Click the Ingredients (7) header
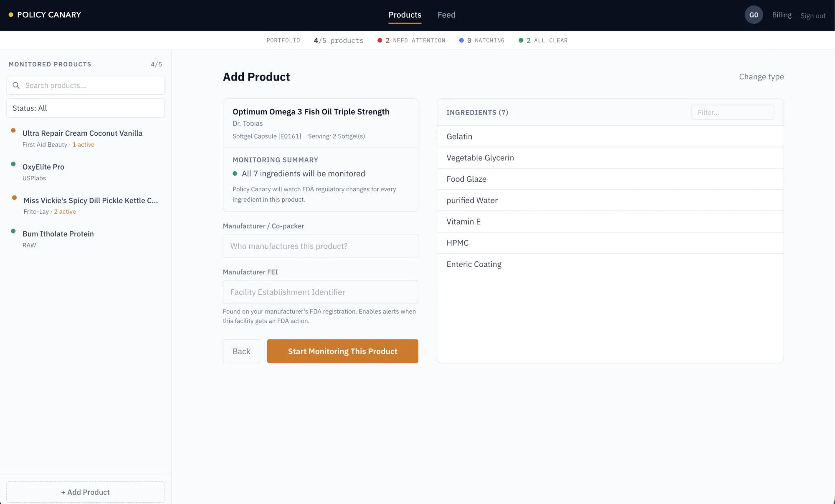Viewport: 835px width, 504px height. click(477, 112)
